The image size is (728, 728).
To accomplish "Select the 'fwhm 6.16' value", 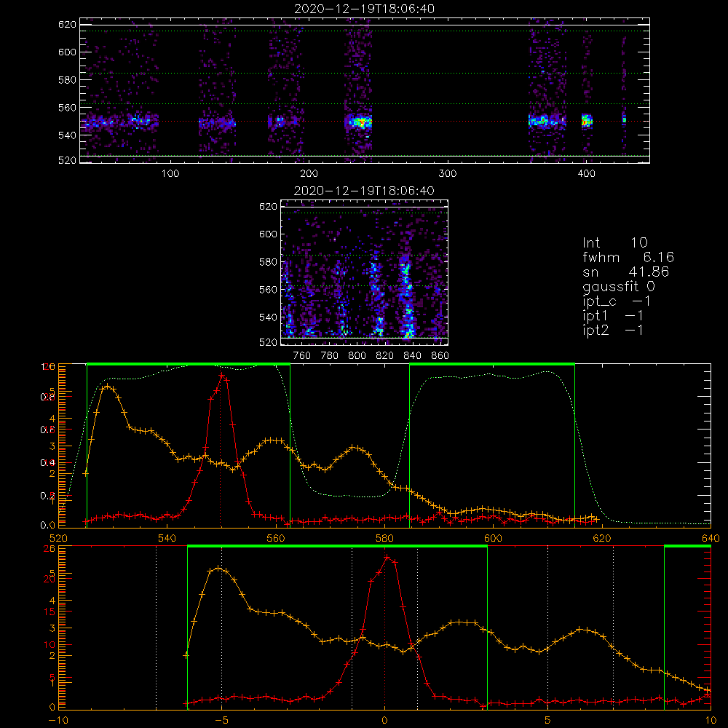I will click(628, 257).
